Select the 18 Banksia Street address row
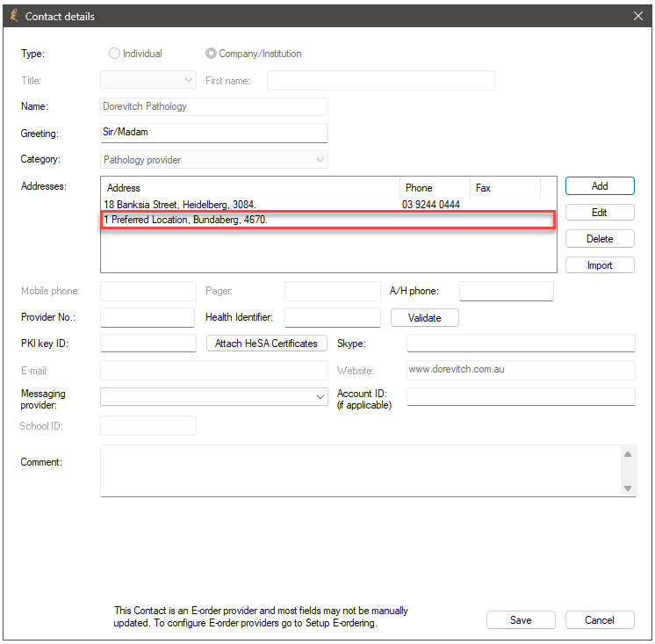Viewport: 655px width, 644px height. point(328,205)
